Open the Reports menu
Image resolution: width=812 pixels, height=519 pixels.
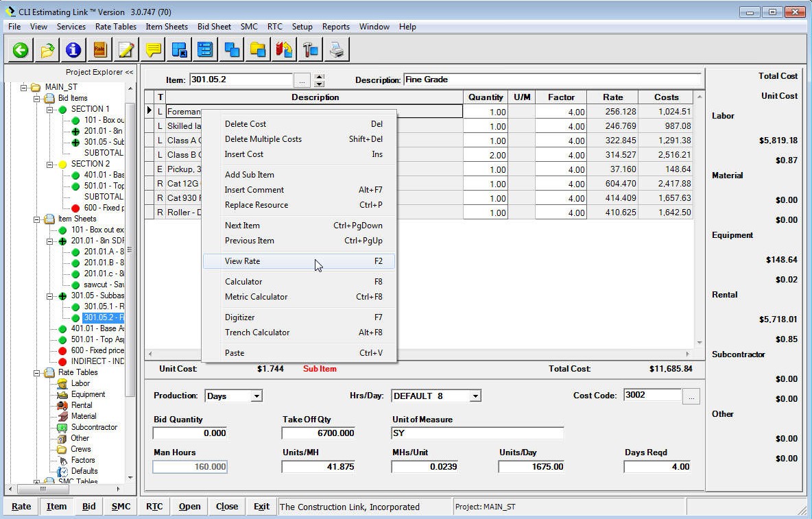coord(335,26)
